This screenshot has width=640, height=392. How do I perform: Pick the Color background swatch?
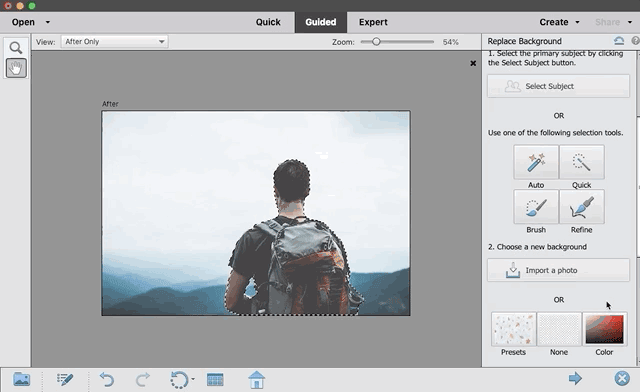[604, 330]
